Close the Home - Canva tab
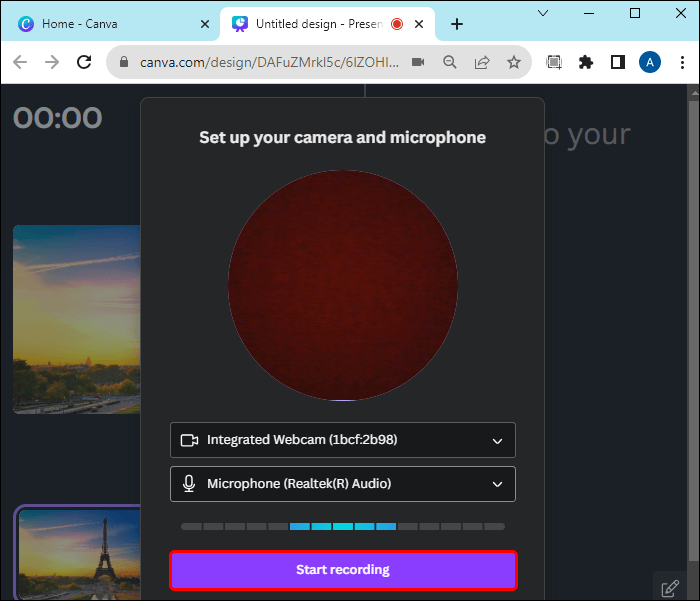700x601 pixels. (x=205, y=24)
